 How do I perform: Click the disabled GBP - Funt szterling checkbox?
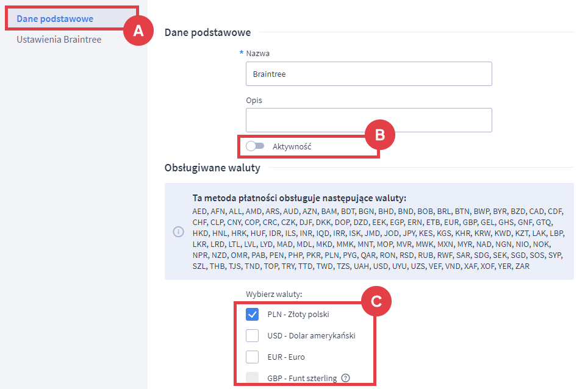click(x=252, y=378)
